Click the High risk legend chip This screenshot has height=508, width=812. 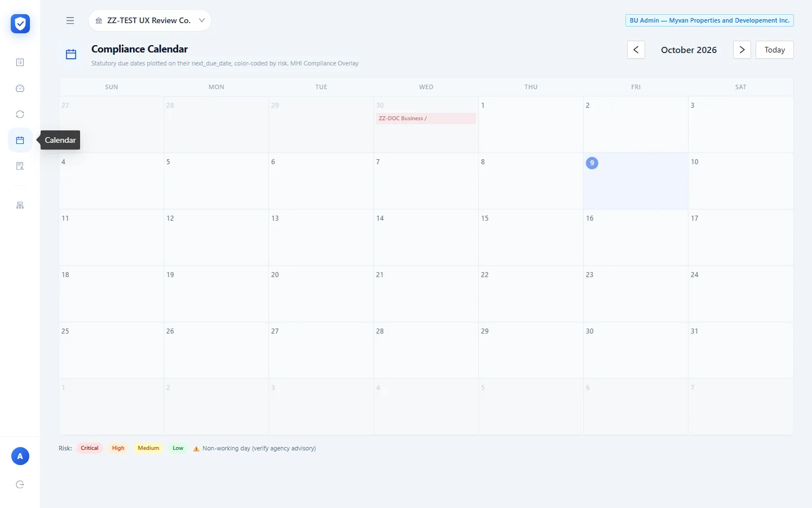(118, 448)
